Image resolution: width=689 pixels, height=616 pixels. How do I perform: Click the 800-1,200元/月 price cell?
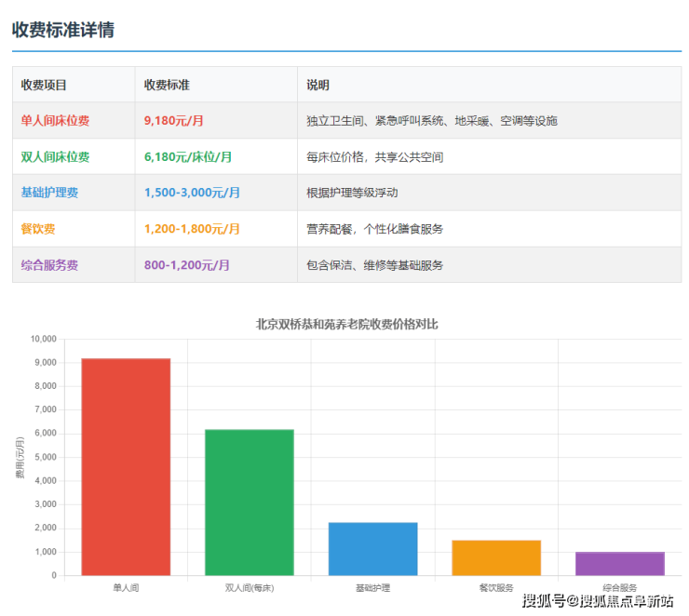(x=186, y=265)
